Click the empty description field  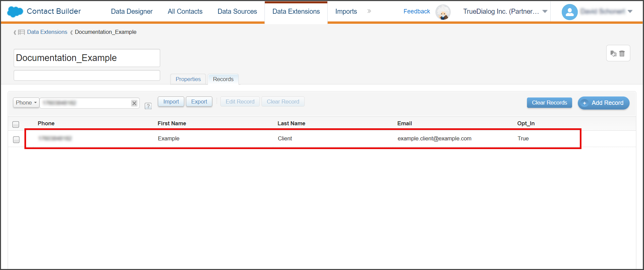click(87, 75)
